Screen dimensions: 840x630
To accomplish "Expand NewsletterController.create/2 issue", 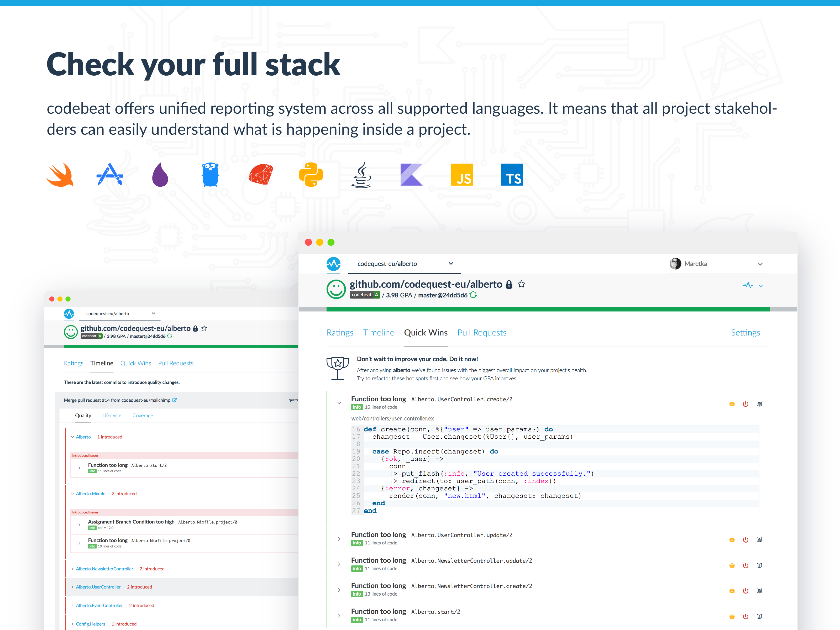I will tap(339, 590).
